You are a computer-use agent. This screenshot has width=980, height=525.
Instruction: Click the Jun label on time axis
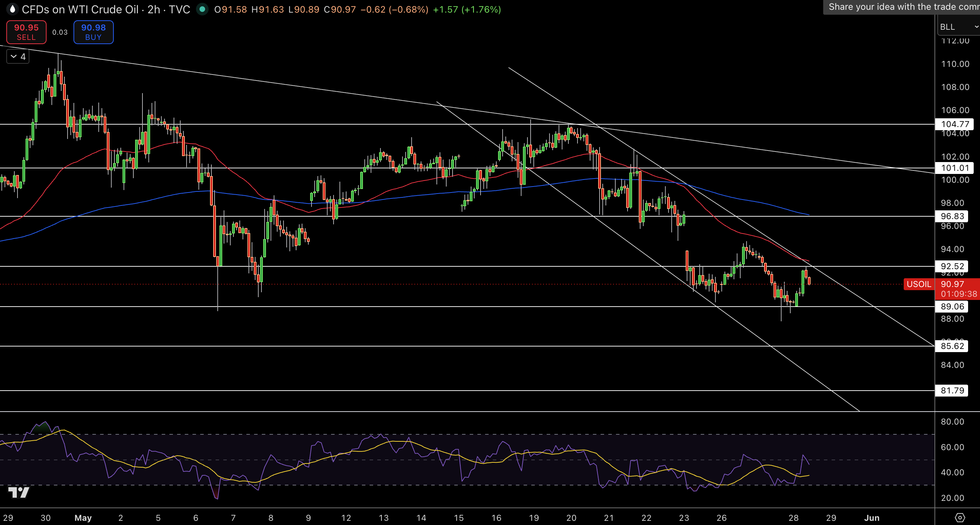871,518
